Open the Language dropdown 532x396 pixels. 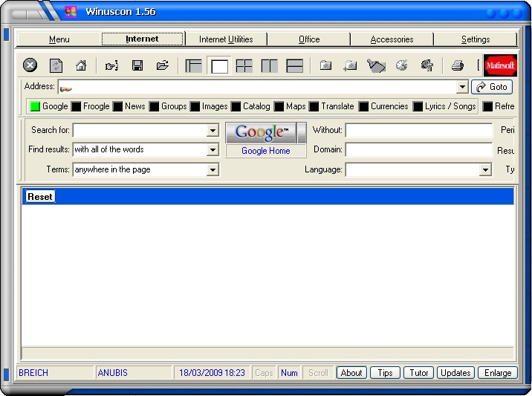[x=485, y=169]
